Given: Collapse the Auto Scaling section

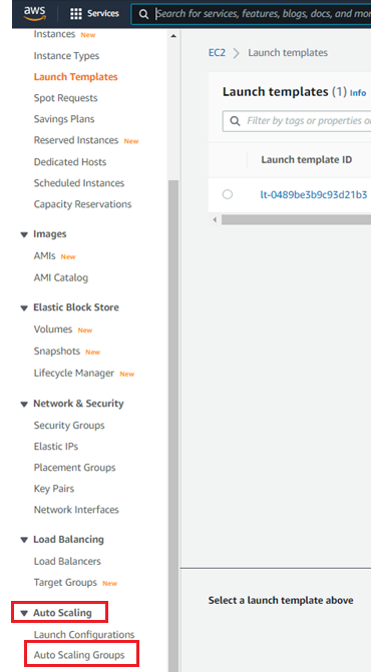Looking at the screenshot, I should pyautogui.click(x=24, y=613).
